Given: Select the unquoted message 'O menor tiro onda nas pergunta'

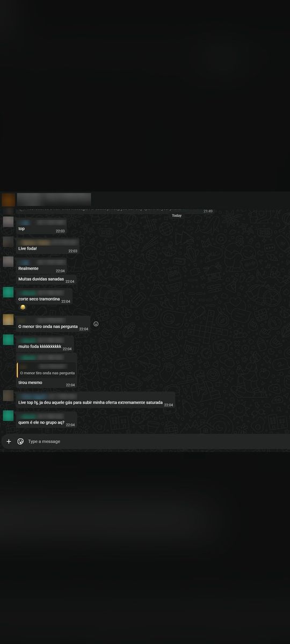Looking at the screenshot, I should (x=48, y=326).
